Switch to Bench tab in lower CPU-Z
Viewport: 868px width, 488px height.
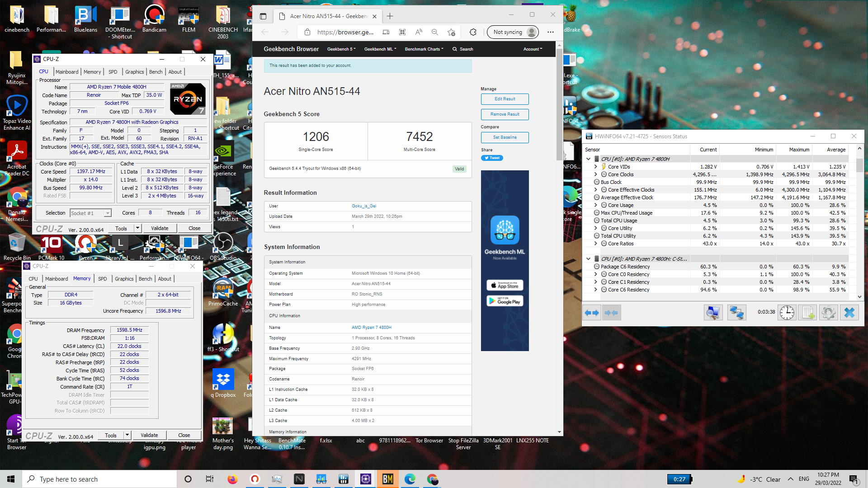click(x=146, y=279)
